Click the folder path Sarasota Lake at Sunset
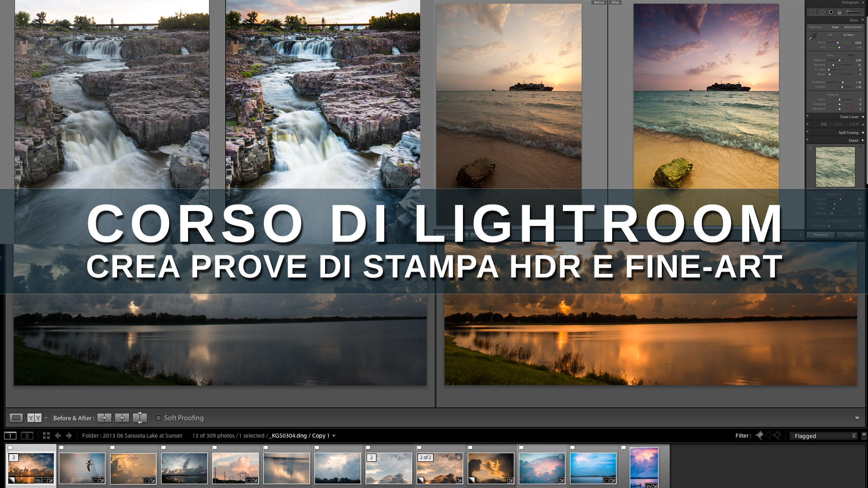 tap(132, 436)
